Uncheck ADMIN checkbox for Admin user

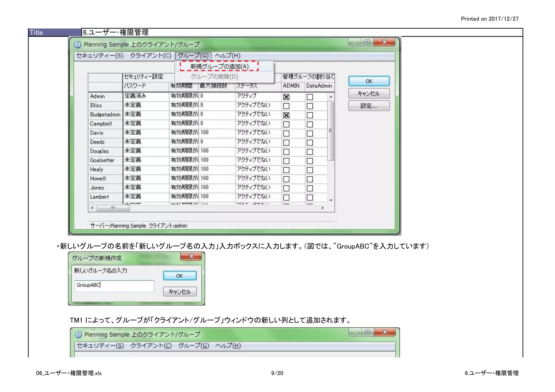point(286,97)
